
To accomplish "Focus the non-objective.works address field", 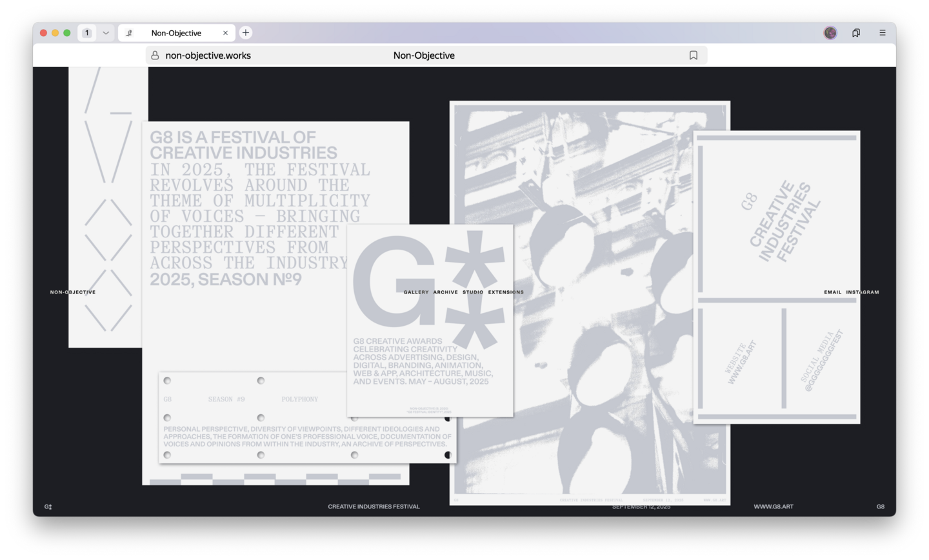I will [x=426, y=55].
